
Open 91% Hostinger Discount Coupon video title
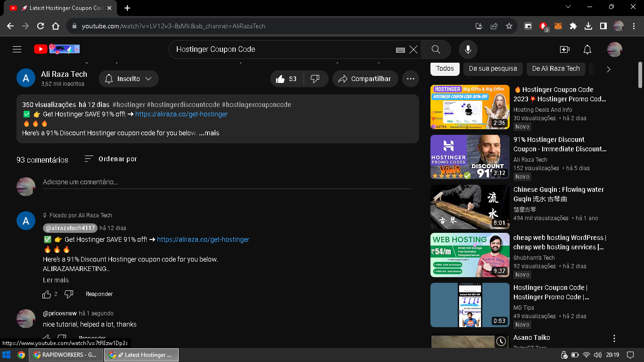(x=560, y=144)
